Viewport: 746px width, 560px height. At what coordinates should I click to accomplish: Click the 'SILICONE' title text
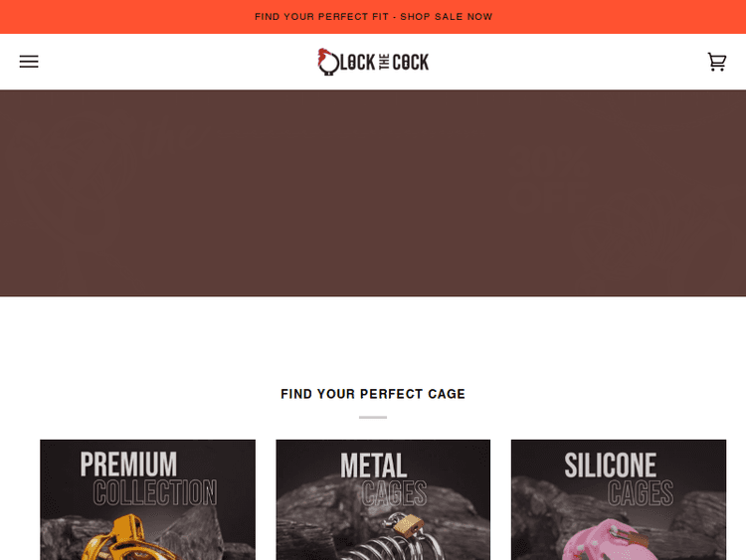tap(611, 465)
